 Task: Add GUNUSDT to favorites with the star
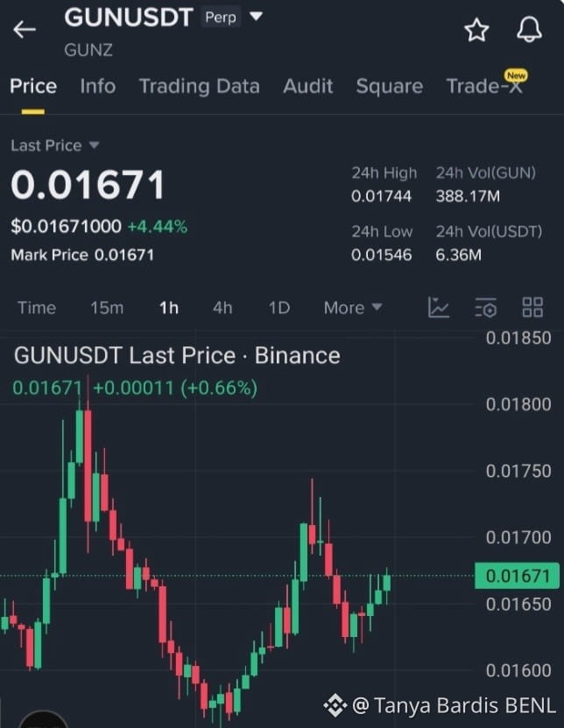[x=476, y=30]
